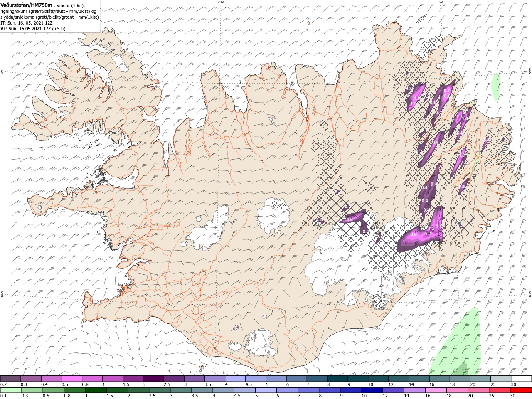This screenshot has height=399, width=532.
Task: Pick upper legend swatch between 0.5 and 0.8
Action: [72, 379]
